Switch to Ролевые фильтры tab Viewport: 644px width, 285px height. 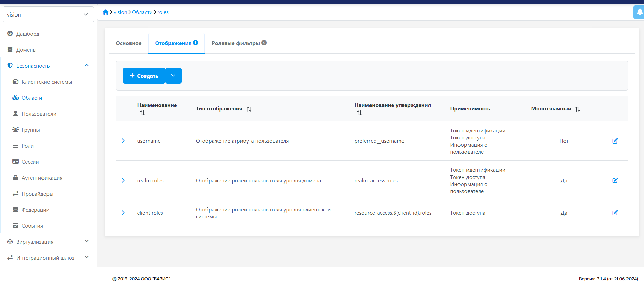click(235, 43)
